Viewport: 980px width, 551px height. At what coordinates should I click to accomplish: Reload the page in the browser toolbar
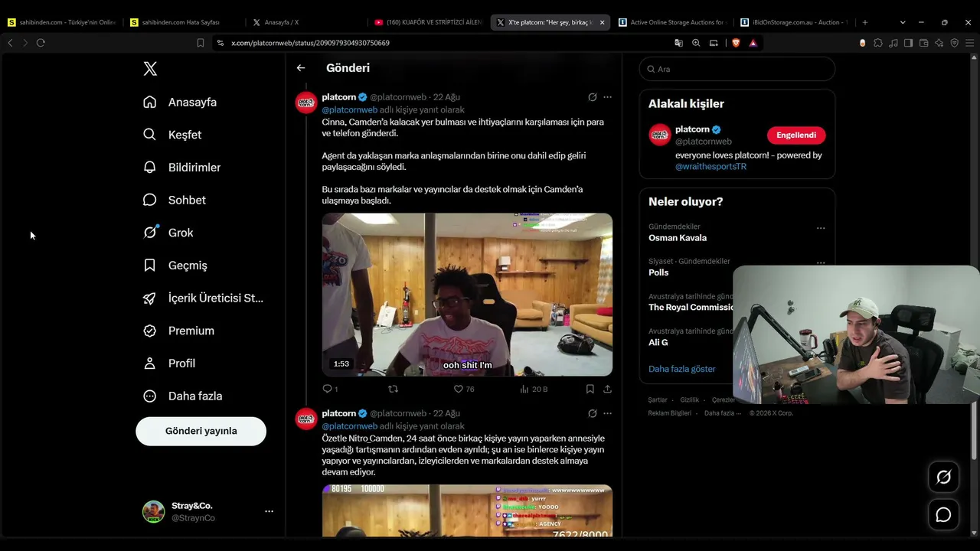click(x=41, y=43)
